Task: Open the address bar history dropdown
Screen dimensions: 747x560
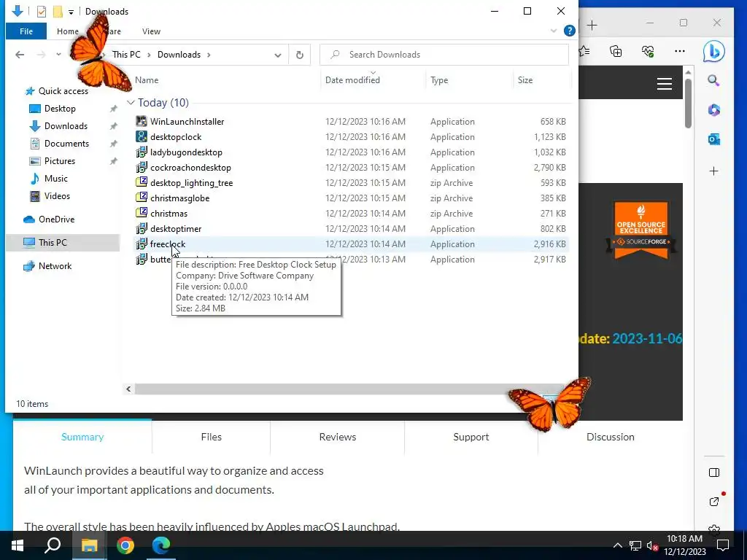Action: (x=278, y=55)
